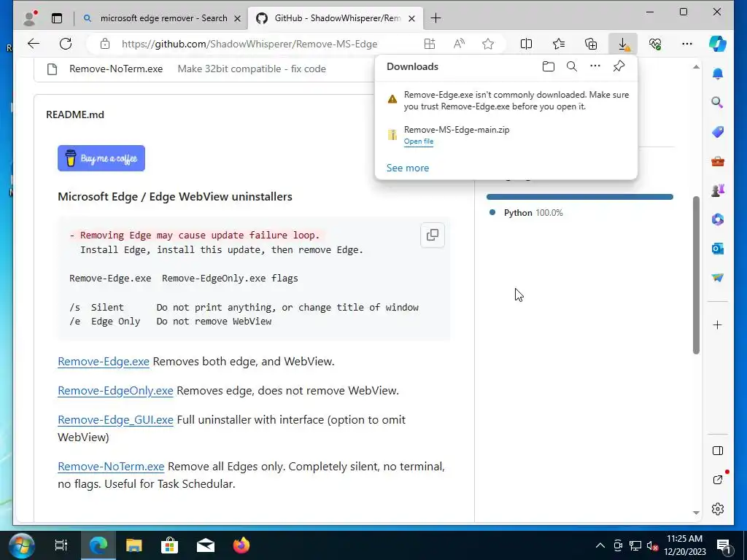This screenshot has height=560, width=747.
Task: Click the Python 100.0% language entry
Action: (527, 213)
